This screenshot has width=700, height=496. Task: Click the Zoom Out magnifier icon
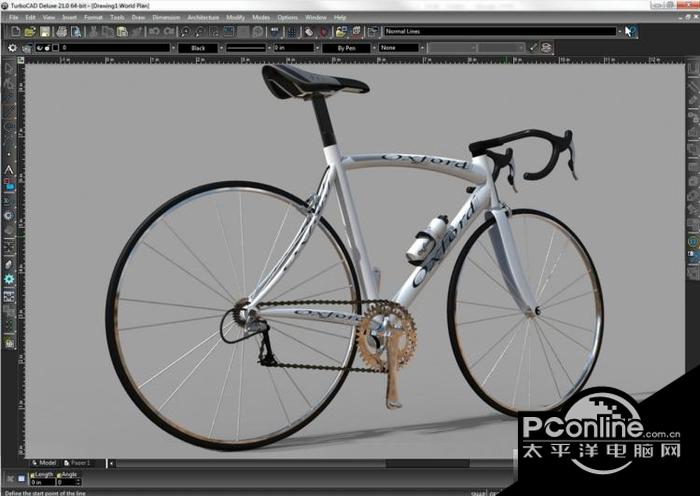point(200,31)
